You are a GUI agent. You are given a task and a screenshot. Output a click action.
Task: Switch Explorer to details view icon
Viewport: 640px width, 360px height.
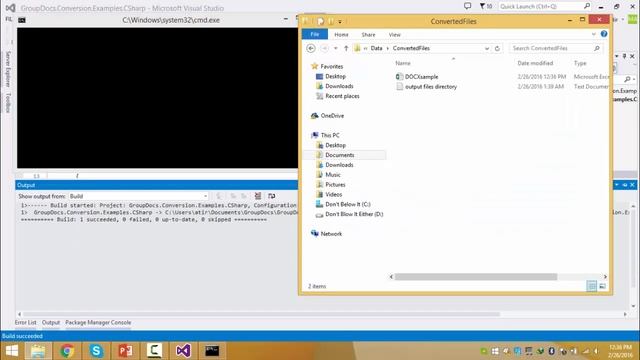(591, 286)
